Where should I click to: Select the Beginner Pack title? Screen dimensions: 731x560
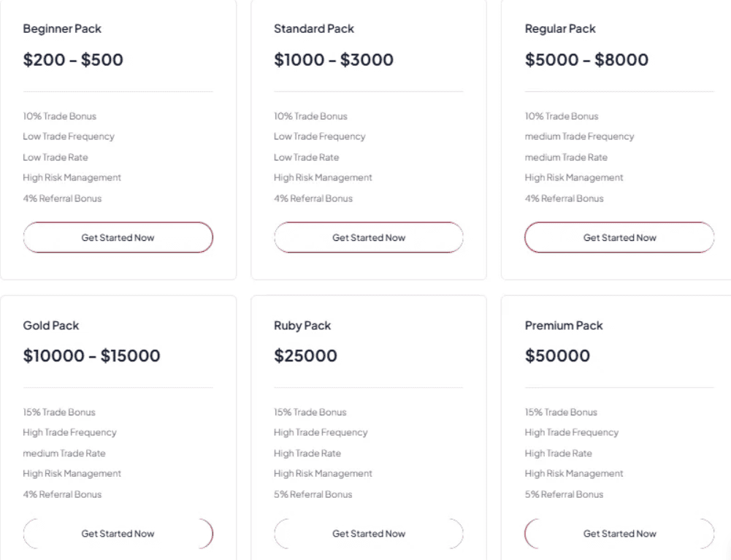click(x=62, y=28)
